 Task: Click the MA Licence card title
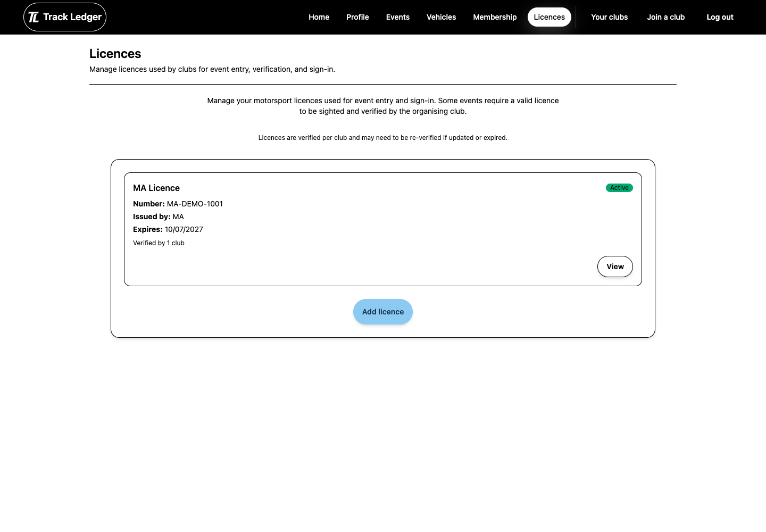(156, 188)
